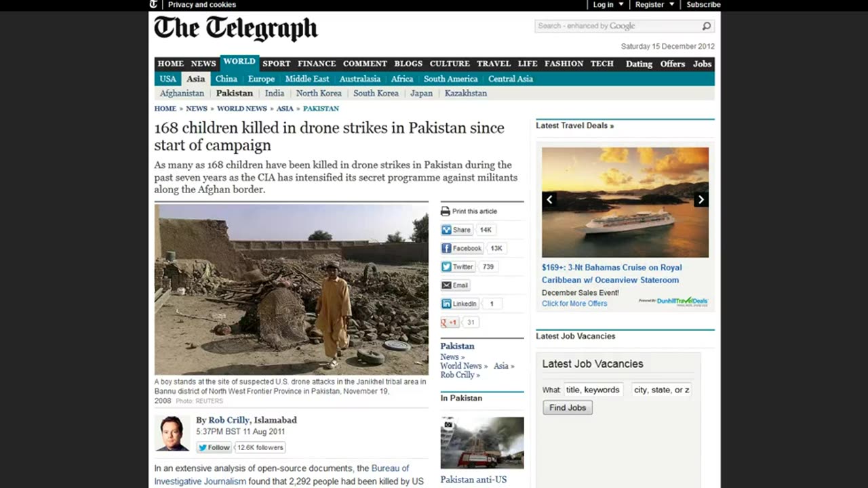Open the TRAVEL menu item
The height and width of the screenshot is (488, 868).
point(494,64)
